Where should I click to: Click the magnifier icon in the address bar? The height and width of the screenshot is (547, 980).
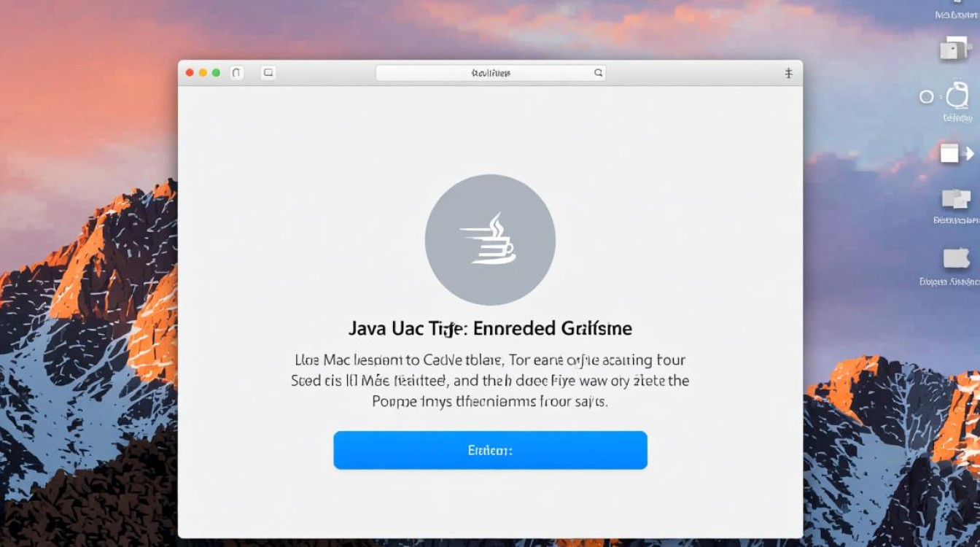coord(598,73)
